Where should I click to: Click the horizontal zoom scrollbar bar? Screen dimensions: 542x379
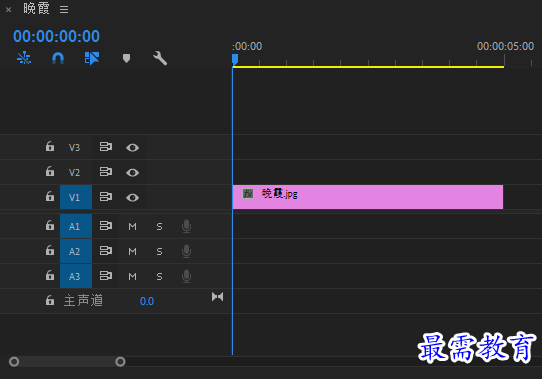click(x=67, y=362)
